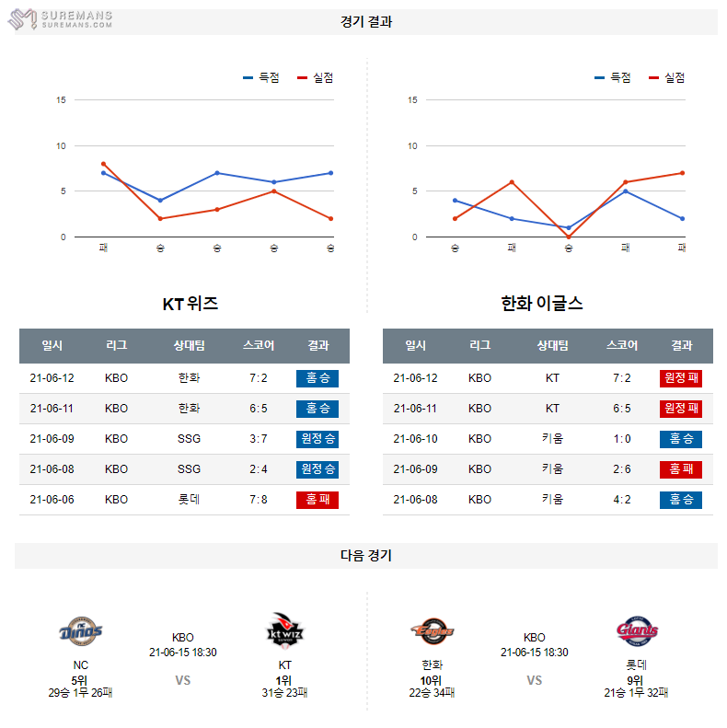Click the KT 위즈 team title
Viewport: 727px width, 728px height.
point(190,304)
